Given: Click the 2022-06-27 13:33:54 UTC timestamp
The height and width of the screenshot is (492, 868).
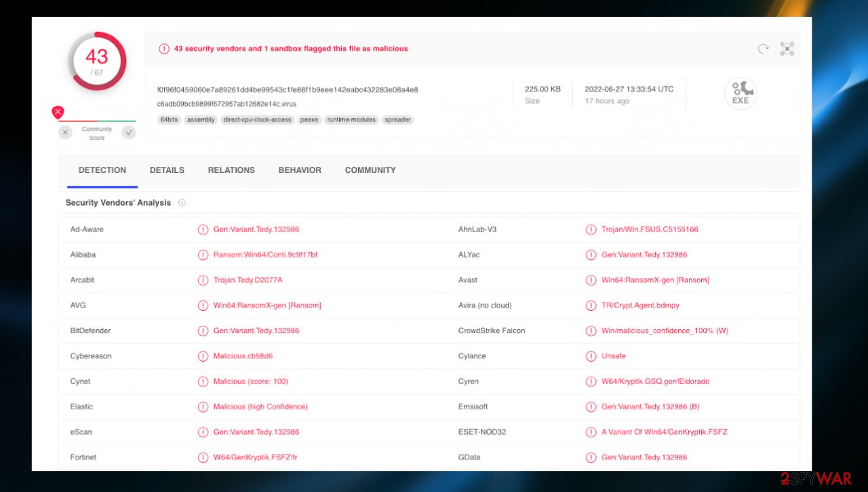Looking at the screenshot, I should pyautogui.click(x=629, y=89).
